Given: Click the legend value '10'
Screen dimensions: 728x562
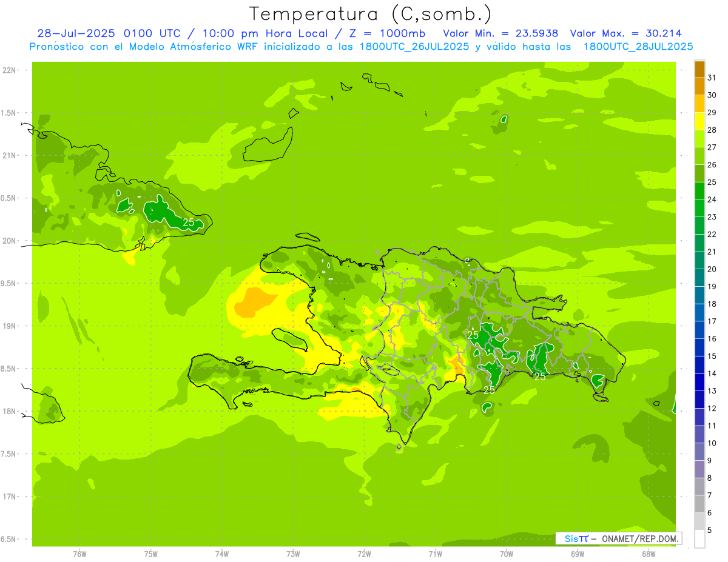Looking at the screenshot, I should pyautogui.click(x=712, y=443).
